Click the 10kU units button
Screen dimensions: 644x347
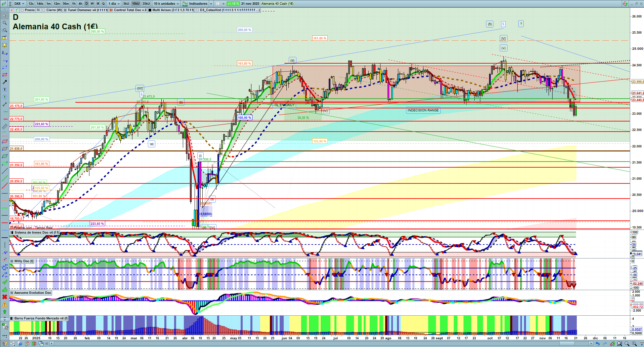[136, 4]
